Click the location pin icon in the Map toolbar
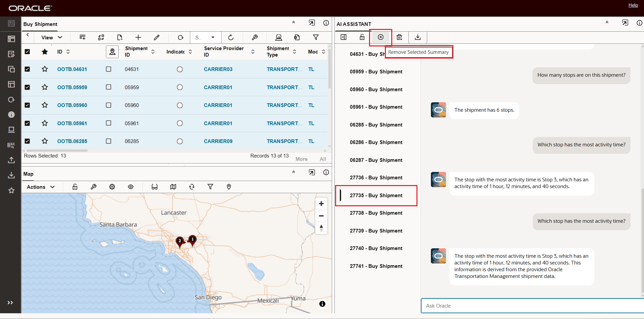Viewport: 644px width, 319px height. [x=229, y=187]
